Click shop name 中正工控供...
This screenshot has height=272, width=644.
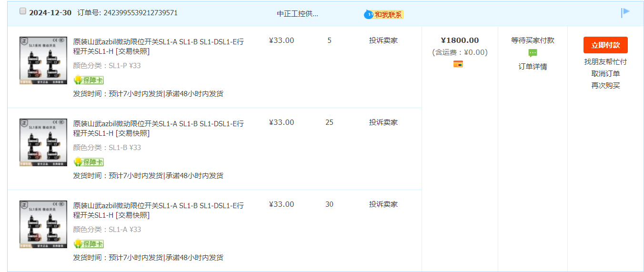[297, 14]
